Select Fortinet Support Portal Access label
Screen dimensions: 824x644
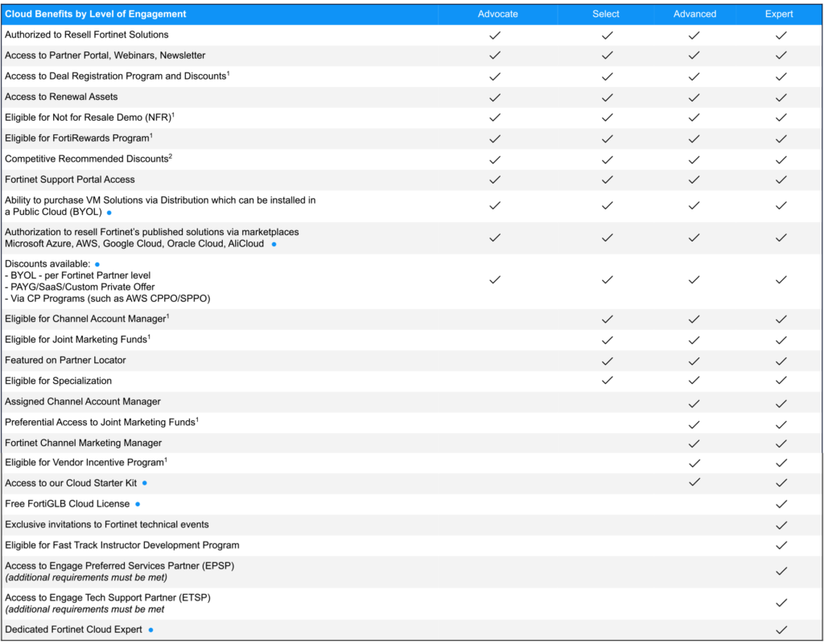point(70,180)
